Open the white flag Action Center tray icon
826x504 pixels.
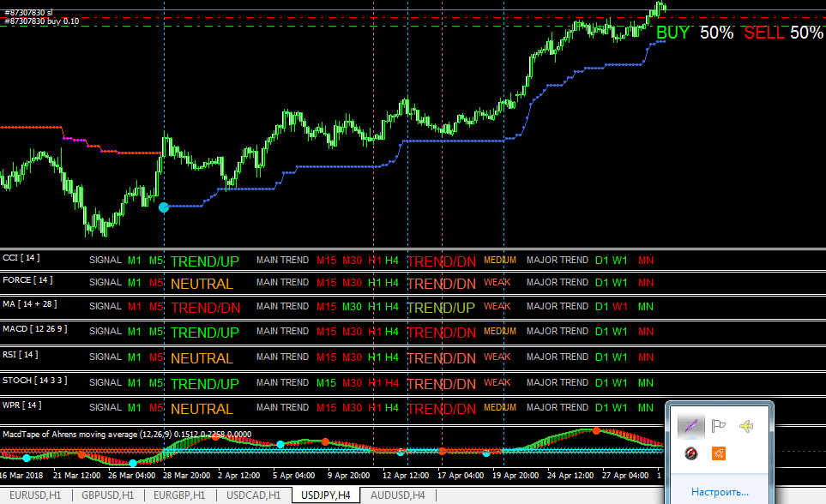718,425
